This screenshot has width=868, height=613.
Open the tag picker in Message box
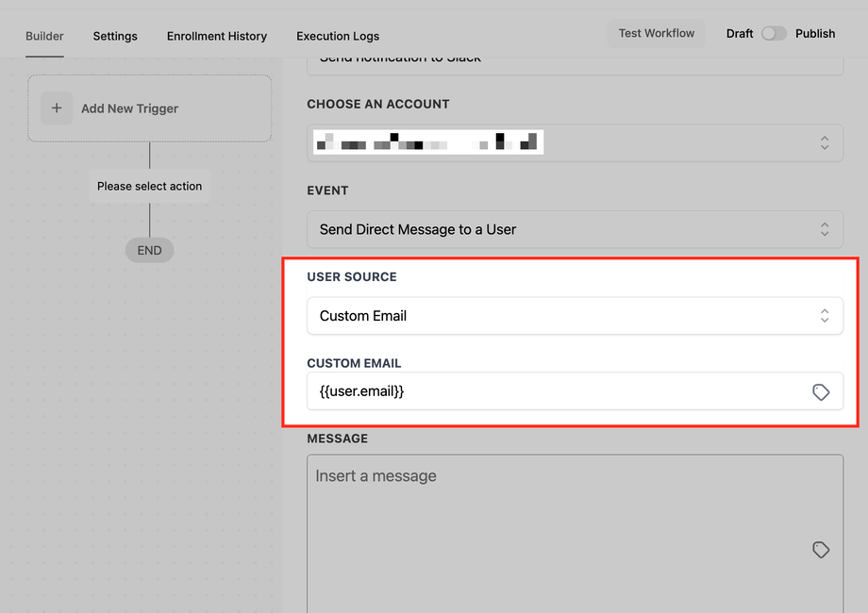pos(821,550)
